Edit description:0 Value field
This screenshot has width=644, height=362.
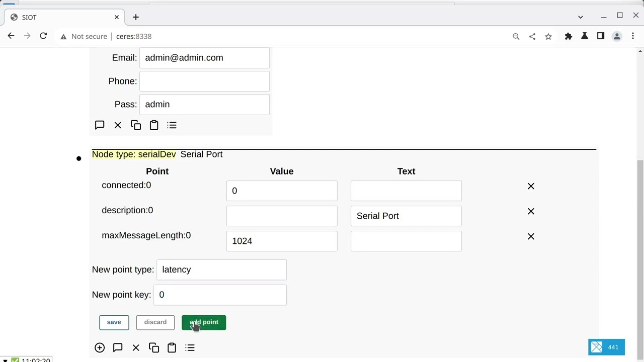tap(282, 216)
